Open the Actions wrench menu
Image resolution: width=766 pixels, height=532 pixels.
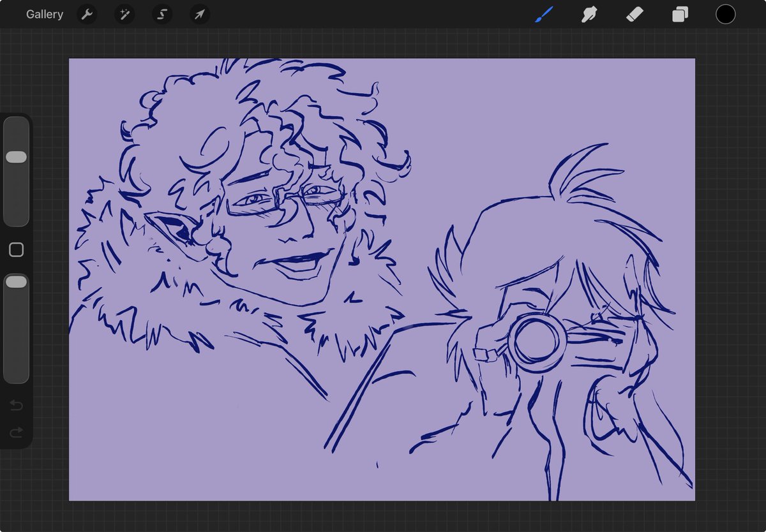tap(87, 14)
